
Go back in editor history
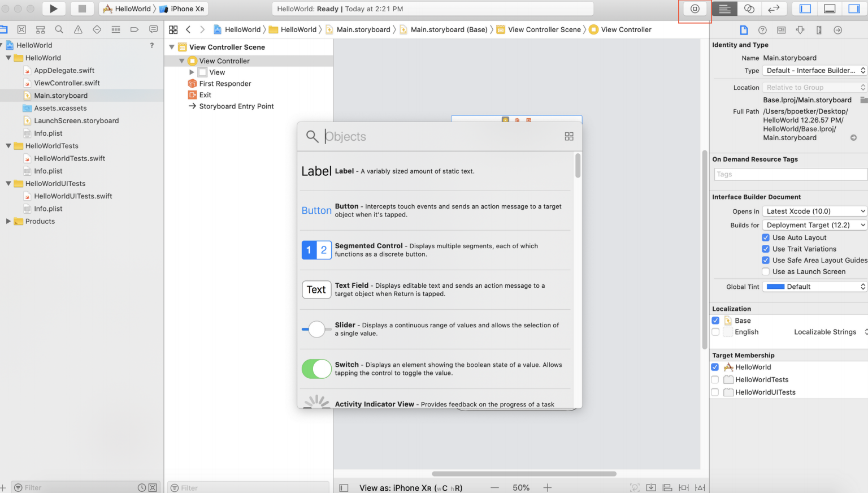pyautogui.click(x=188, y=29)
